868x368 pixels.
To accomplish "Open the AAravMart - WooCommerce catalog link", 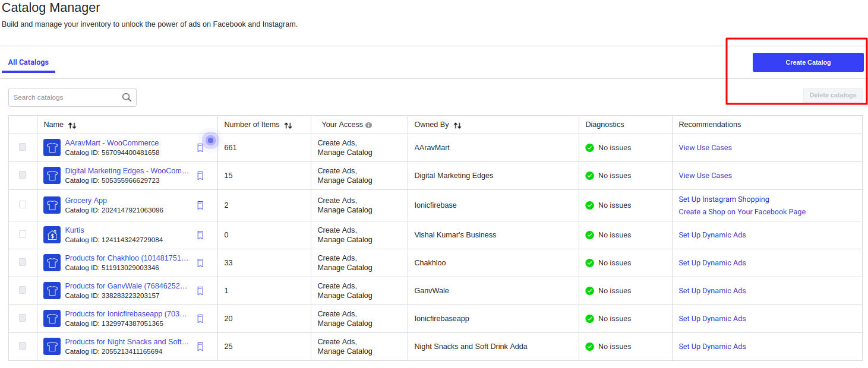I will (x=112, y=143).
